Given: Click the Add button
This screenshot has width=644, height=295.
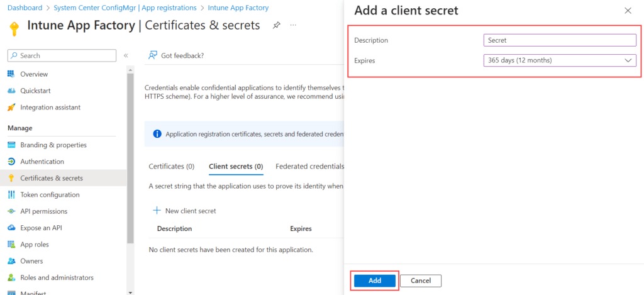Looking at the screenshot, I should [x=375, y=281].
